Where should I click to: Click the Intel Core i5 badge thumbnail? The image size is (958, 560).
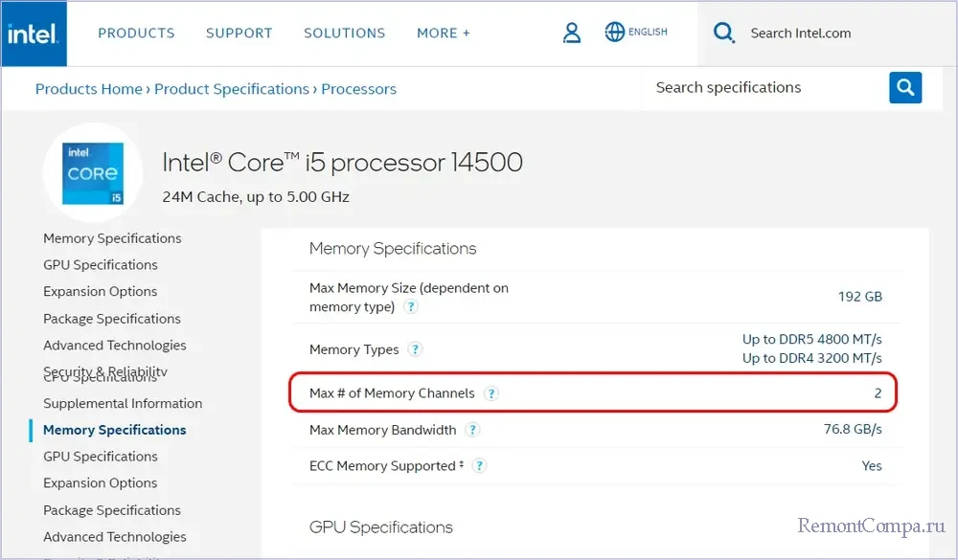point(93,173)
